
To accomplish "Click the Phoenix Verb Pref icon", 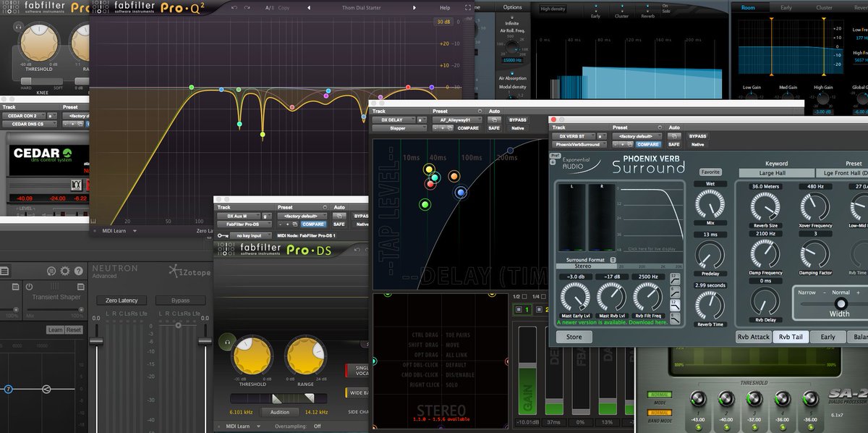I will pyautogui.click(x=555, y=155).
